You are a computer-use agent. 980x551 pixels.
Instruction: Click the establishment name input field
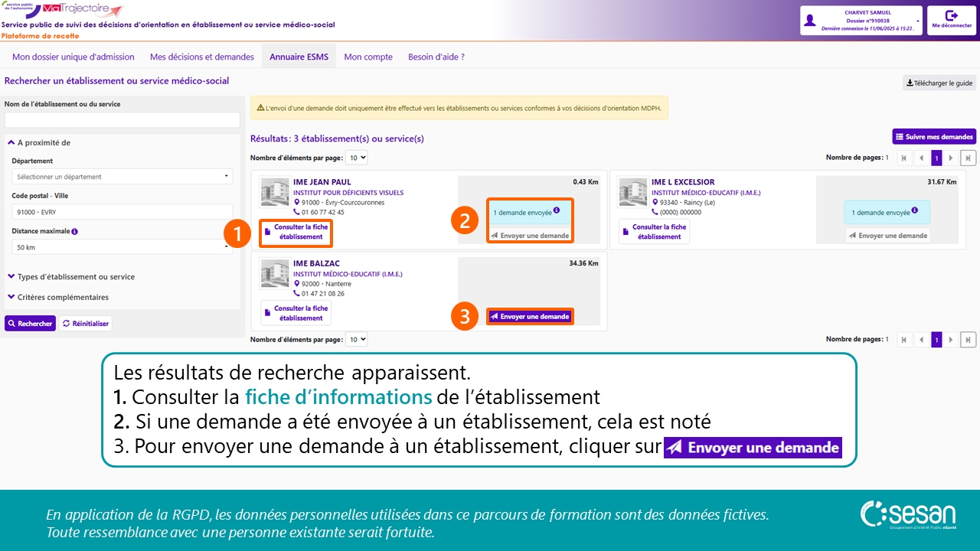click(x=122, y=120)
